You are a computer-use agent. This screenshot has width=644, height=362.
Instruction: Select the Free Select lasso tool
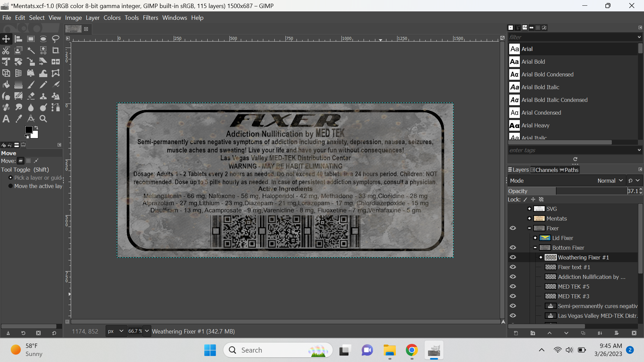click(x=56, y=39)
